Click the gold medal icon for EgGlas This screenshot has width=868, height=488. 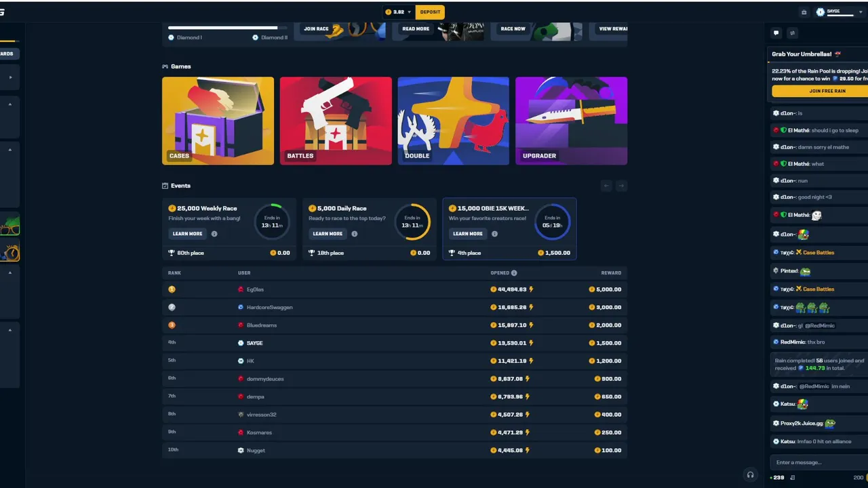pyautogui.click(x=172, y=289)
